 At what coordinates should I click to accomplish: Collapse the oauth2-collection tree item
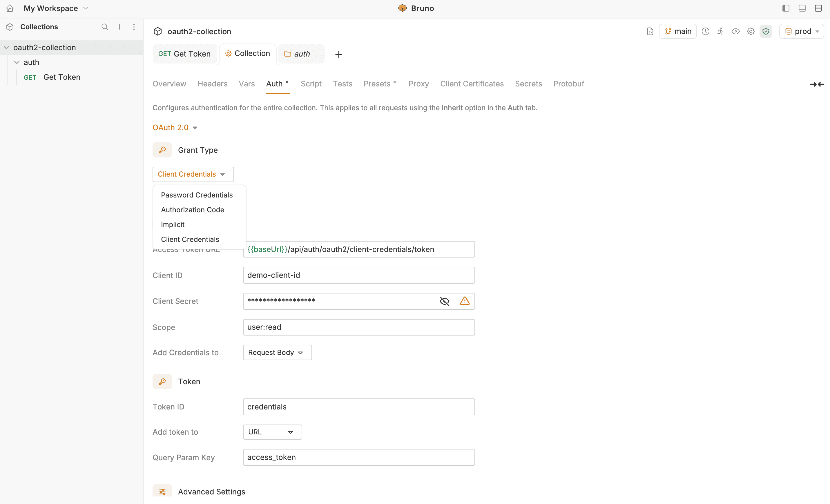click(x=6, y=47)
